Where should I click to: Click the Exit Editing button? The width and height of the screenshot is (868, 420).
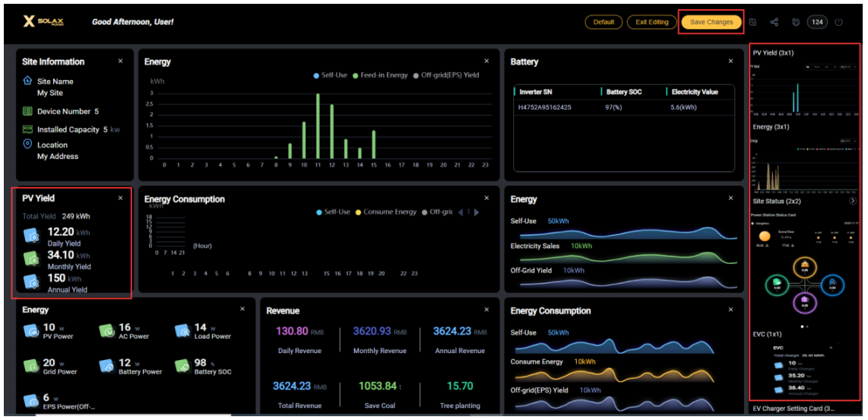pos(652,22)
